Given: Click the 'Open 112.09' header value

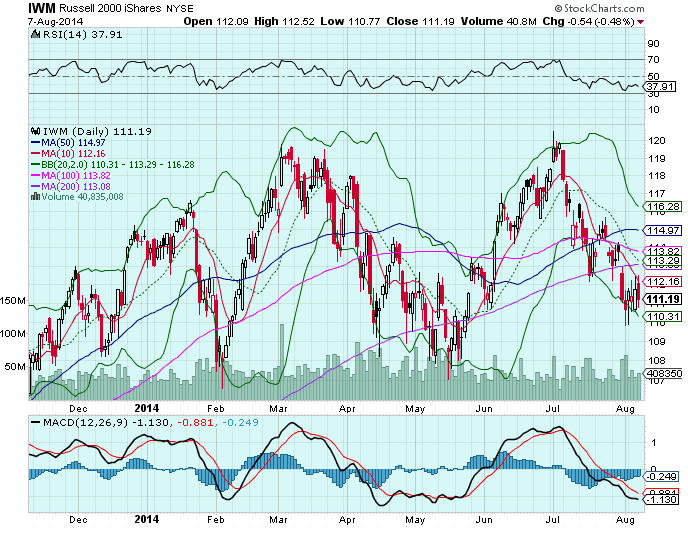Looking at the screenshot, I should 216,21.
